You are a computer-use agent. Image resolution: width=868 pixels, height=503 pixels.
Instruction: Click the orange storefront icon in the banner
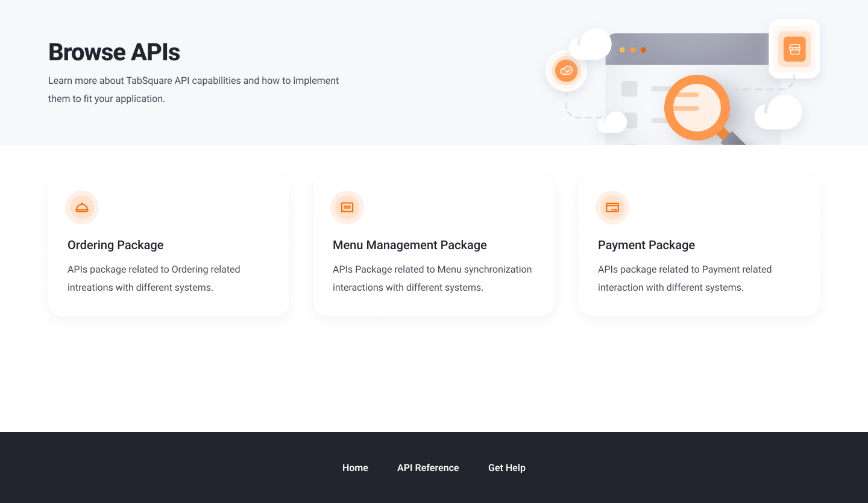(x=794, y=49)
